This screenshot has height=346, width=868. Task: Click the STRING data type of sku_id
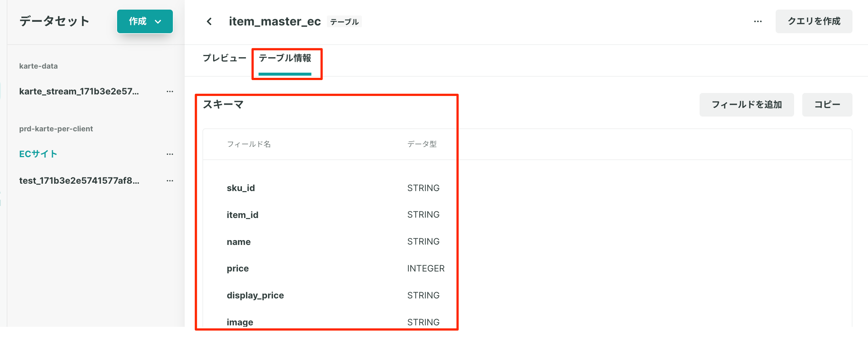point(423,188)
